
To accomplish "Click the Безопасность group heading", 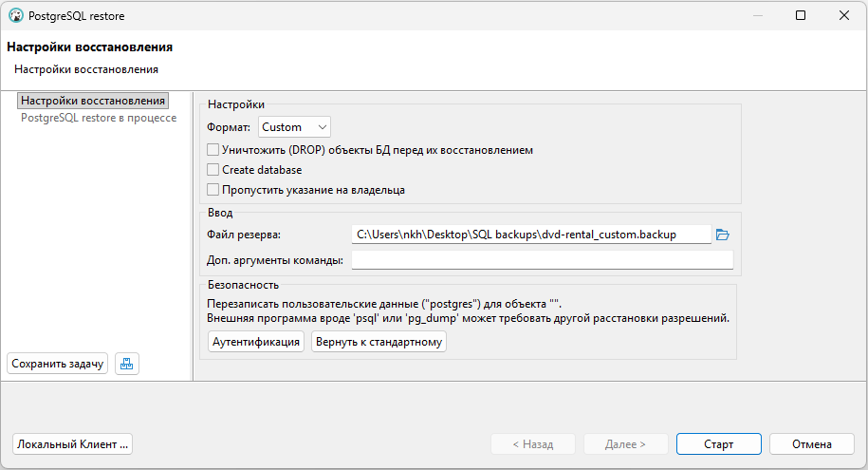I will tap(243, 285).
